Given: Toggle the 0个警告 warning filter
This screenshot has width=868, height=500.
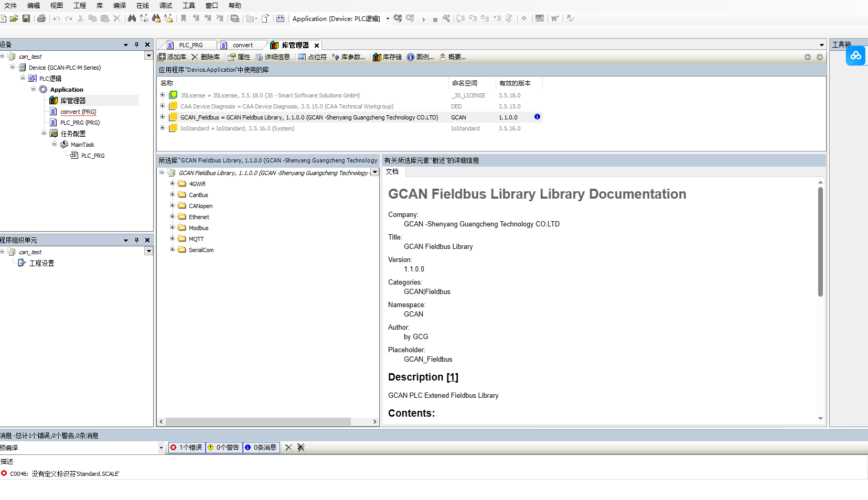Looking at the screenshot, I should click(224, 448).
